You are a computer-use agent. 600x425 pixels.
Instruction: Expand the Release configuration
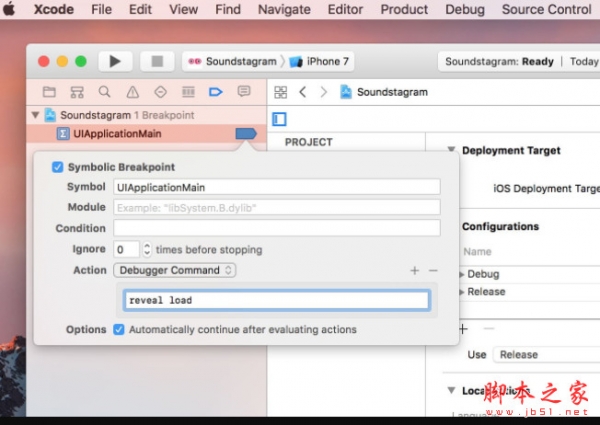pyautogui.click(x=462, y=292)
